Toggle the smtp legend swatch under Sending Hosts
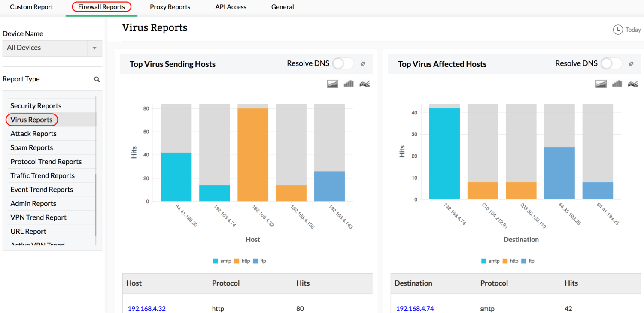 (216, 261)
